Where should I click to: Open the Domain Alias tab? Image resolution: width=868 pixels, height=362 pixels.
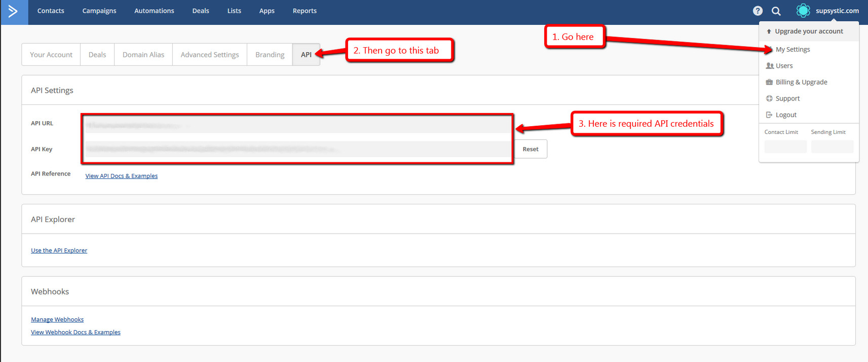point(143,55)
